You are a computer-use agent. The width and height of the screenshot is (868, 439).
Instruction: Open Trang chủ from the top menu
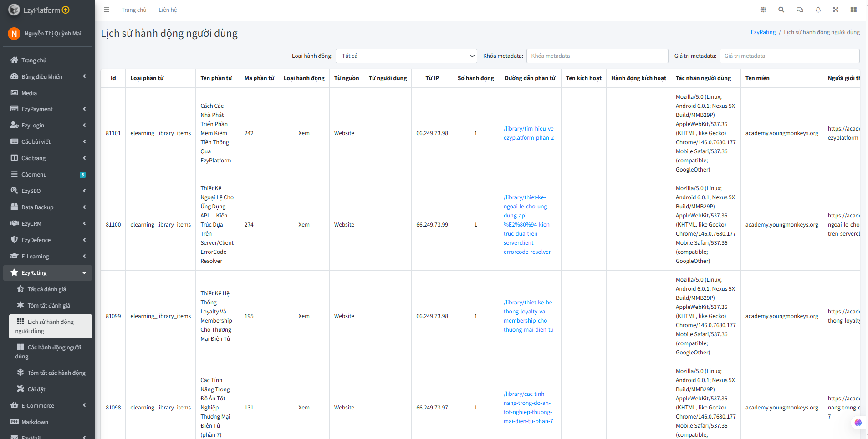point(134,10)
